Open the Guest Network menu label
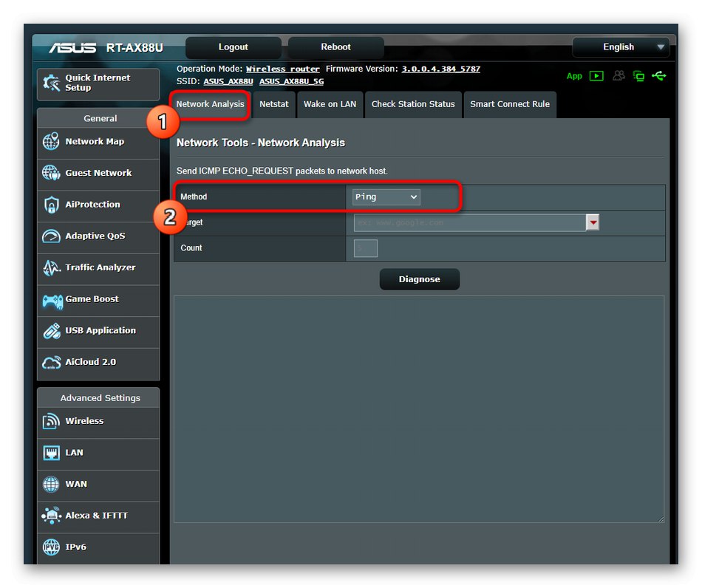The width and height of the screenshot is (702, 588). click(98, 173)
